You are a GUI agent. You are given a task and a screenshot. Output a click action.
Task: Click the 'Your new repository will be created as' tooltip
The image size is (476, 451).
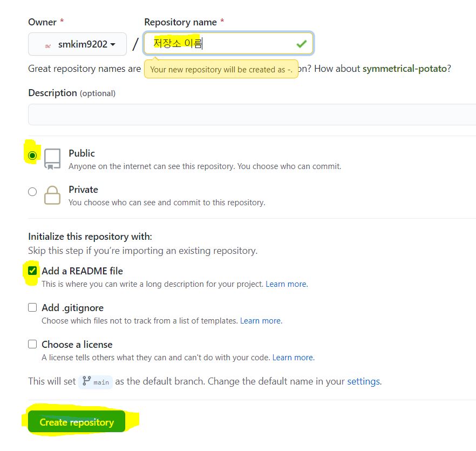221,69
